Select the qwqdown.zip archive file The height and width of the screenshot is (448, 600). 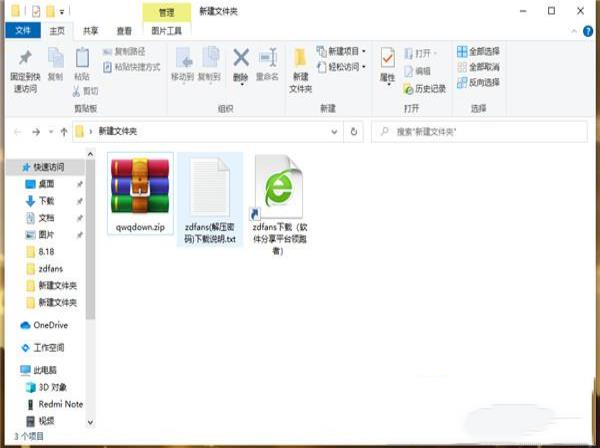tap(139, 195)
